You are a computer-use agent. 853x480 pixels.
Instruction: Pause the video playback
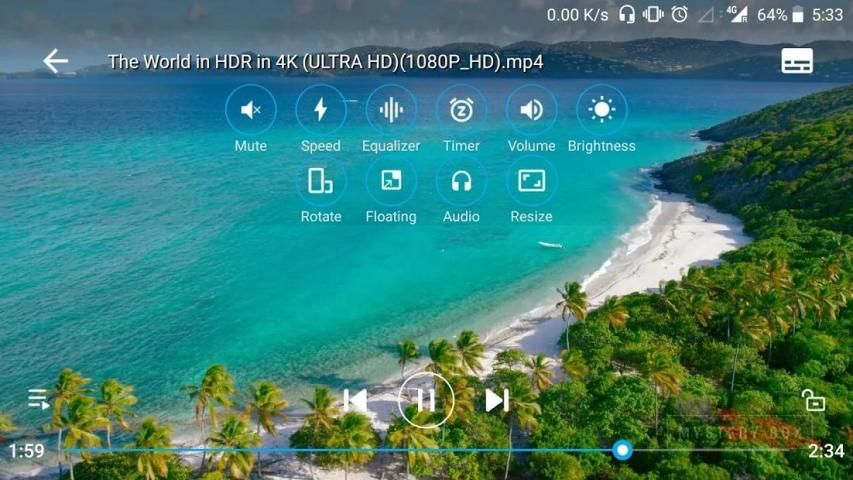426,400
